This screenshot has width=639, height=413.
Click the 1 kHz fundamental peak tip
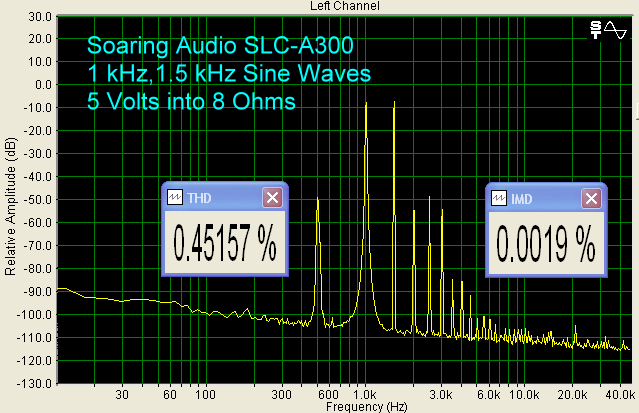coord(366,103)
